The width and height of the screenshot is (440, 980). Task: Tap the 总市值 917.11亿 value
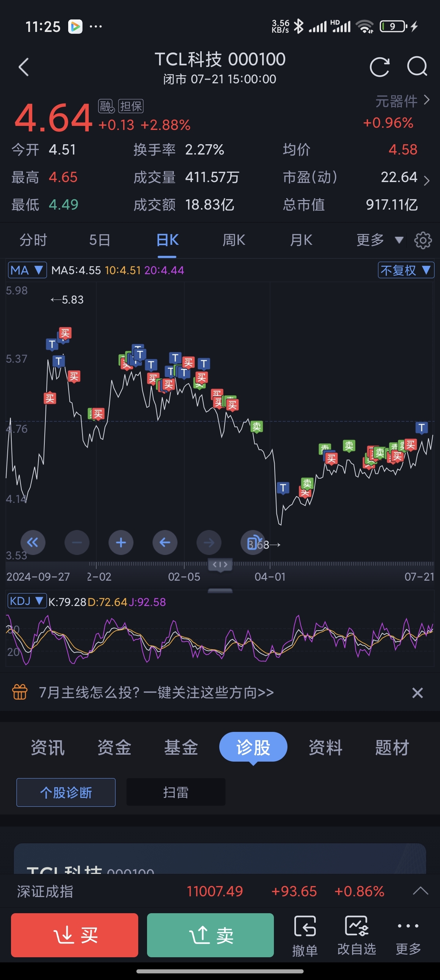[391, 205]
